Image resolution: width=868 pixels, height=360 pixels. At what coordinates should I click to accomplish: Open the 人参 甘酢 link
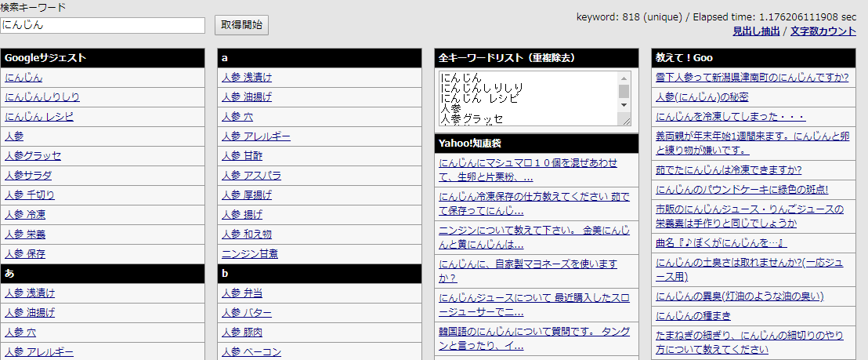coord(242,155)
